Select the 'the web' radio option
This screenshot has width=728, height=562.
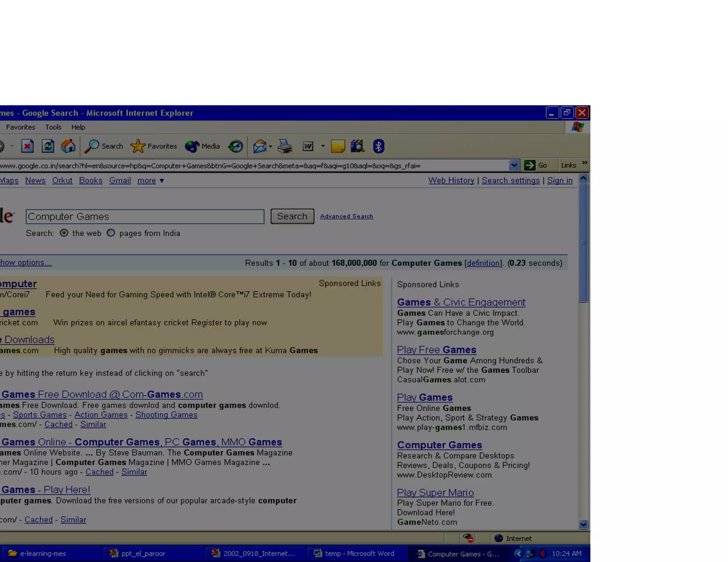pyautogui.click(x=64, y=233)
